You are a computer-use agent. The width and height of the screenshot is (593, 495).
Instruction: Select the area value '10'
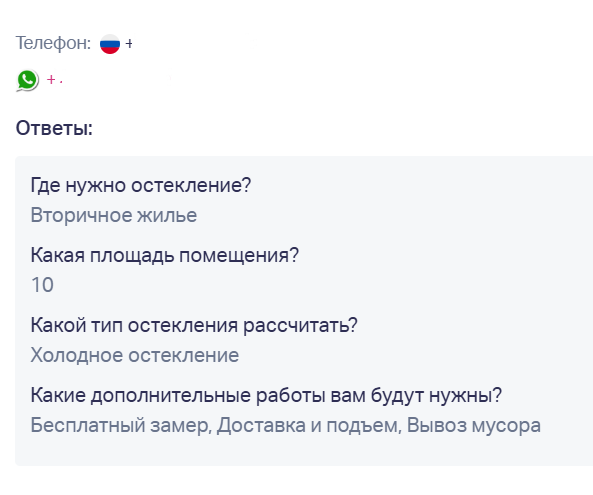pos(42,285)
